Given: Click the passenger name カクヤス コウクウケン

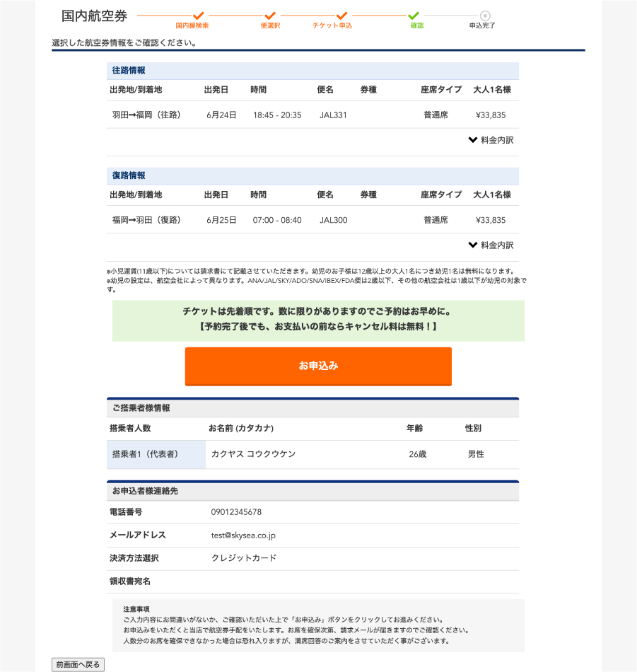Looking at the screenshot, I should [253, 454].
